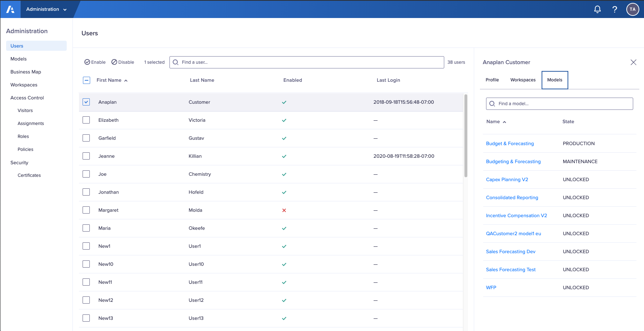Sort by the Enabled column header

coord(293,80)
